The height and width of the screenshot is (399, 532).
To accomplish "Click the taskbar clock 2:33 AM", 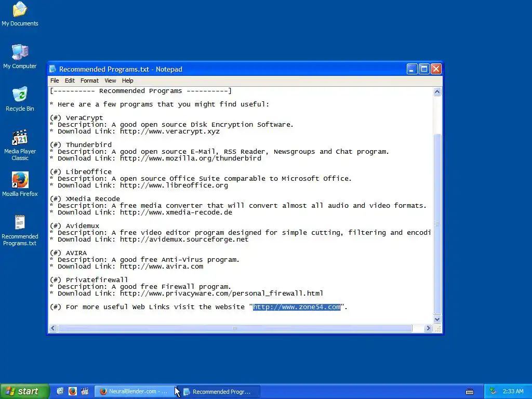I will [x=513, y=391].
